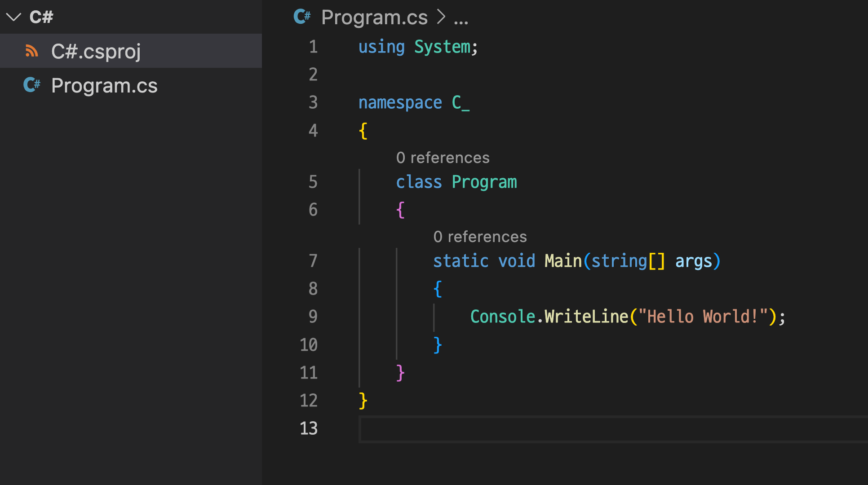Click "0 references" above the Main method
The height and width of the screenshot is (485, 868).
[x=480, y=237]
